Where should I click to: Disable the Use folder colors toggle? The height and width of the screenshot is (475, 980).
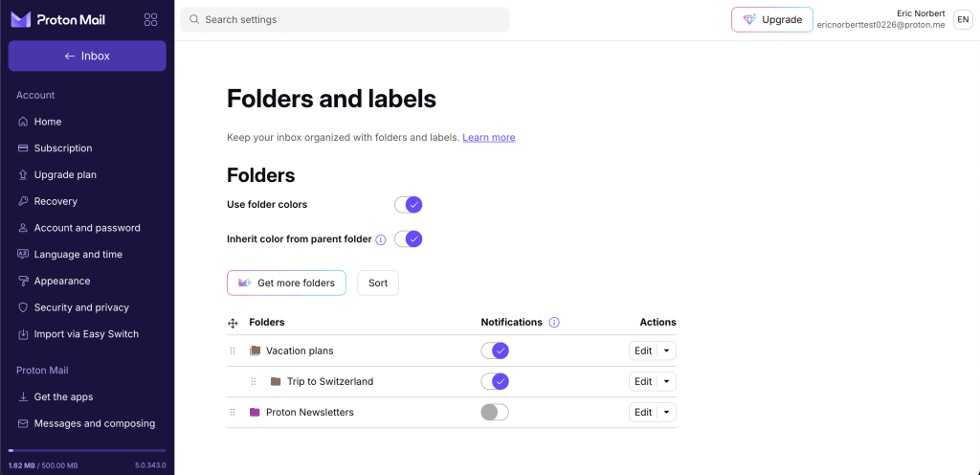[409, 204]
